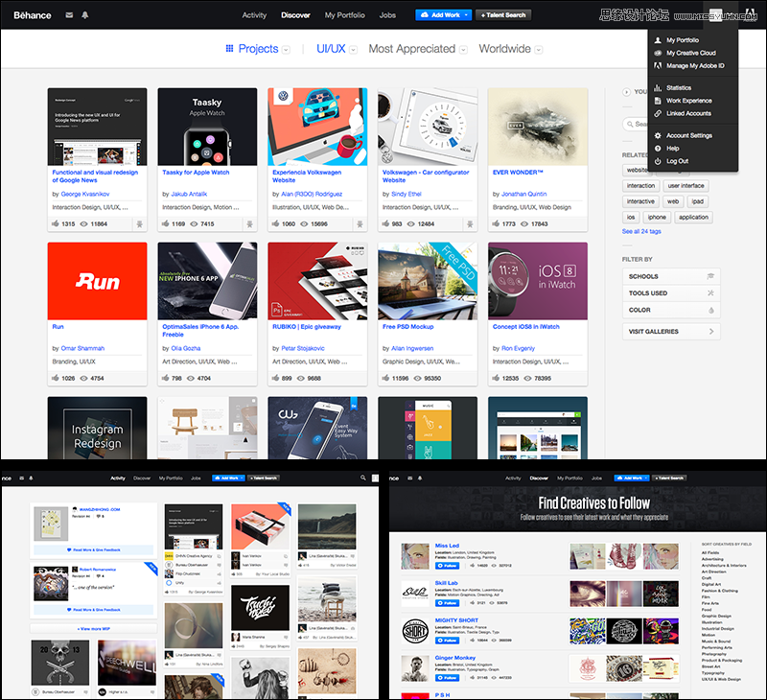The image size is (767, 700).
Task: Appreciate the EVER WONDER project thumbs-up icon
Action: [x=496, y=223]
